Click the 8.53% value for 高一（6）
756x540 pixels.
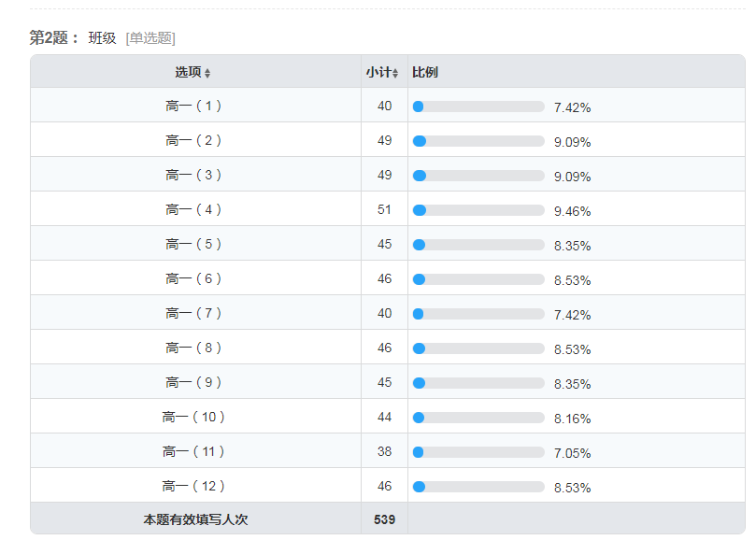572,280
